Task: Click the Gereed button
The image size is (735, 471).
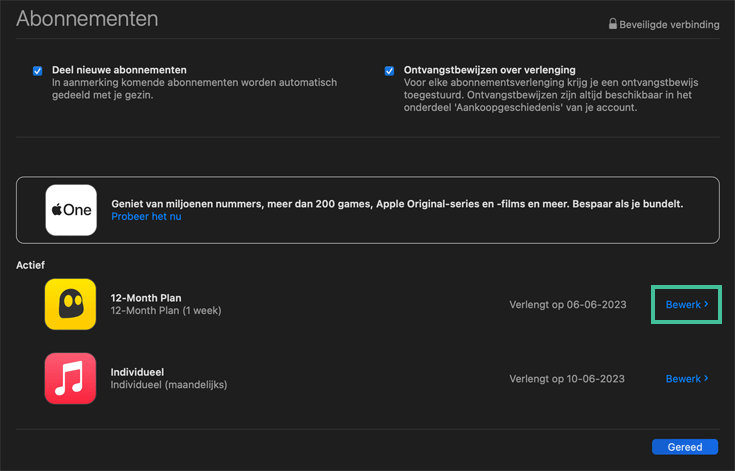Action: [x=685, y=447]
